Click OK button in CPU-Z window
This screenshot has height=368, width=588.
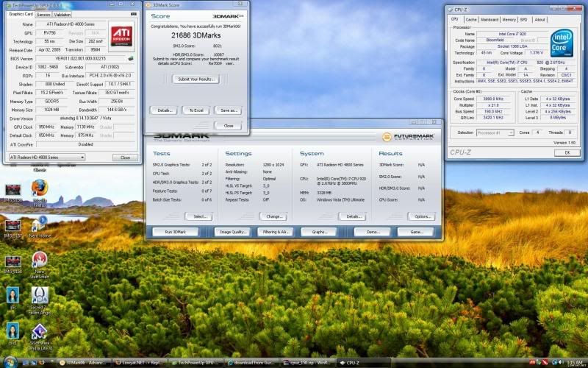pyautogui.click(x=567, y=153)
